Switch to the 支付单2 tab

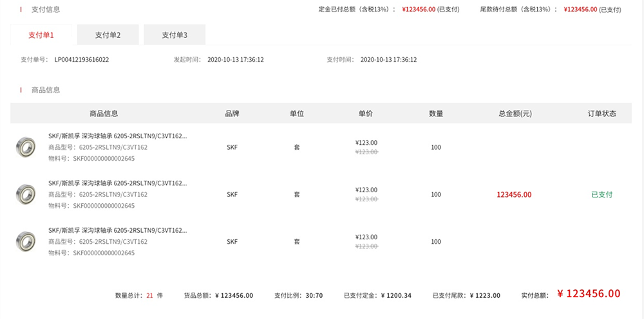pyautogui.click(x=108, y=35)
